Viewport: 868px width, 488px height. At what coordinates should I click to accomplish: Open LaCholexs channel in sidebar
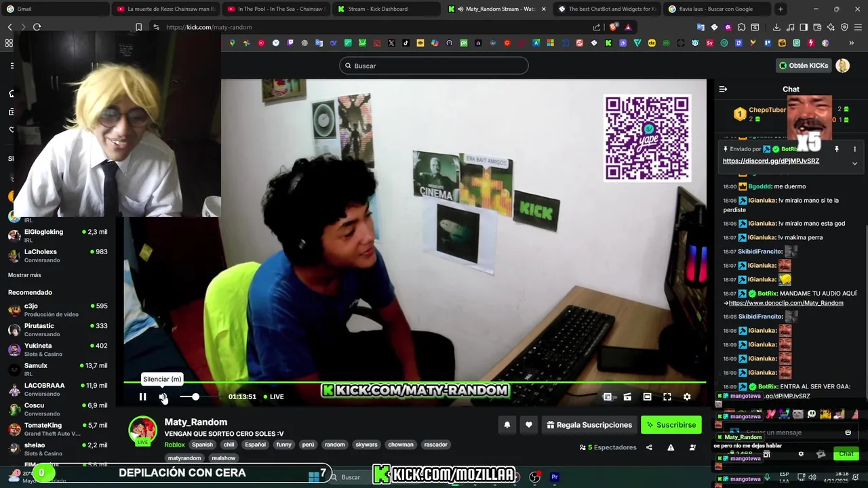pos(58,255)
